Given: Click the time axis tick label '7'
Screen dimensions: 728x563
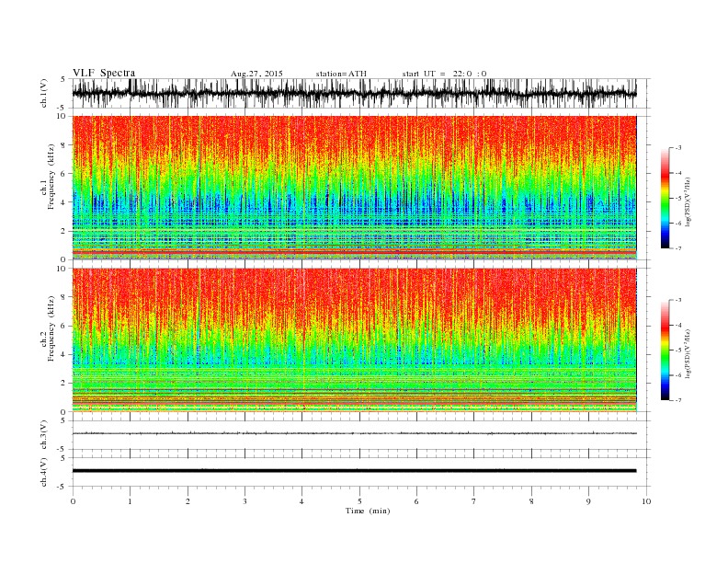Looking at the screenshot, I should pyautogui.click(x=474, y=501).
